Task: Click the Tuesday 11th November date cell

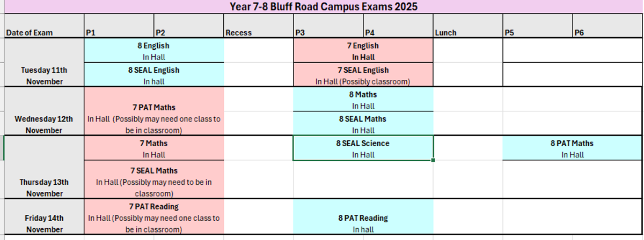Action: click(44, 76)
